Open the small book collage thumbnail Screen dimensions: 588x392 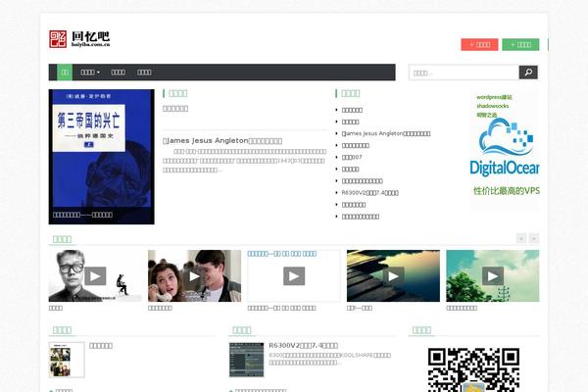point(67,360)
